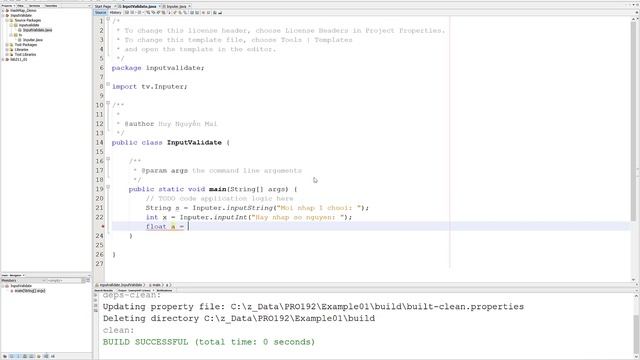Collapse the inputvalidate package node
Viewport: 640px width, 360px height.
coord(11,25)
